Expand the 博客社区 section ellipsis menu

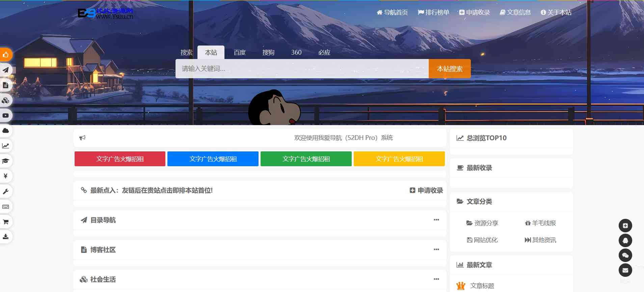pos(436,250)
